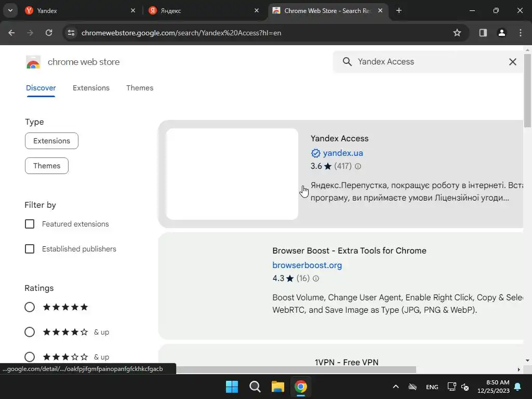Click the vertical page scrollbar thumb

click(527, 90)
